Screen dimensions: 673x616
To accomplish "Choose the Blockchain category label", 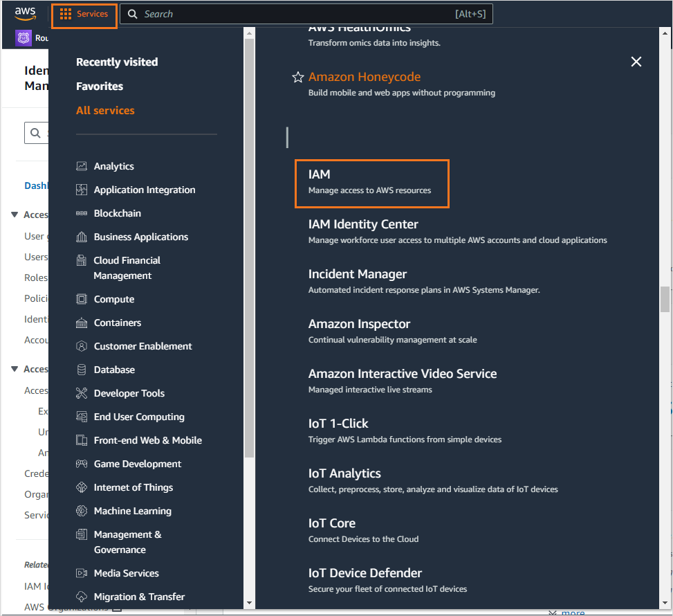I will tap(117, 213).
